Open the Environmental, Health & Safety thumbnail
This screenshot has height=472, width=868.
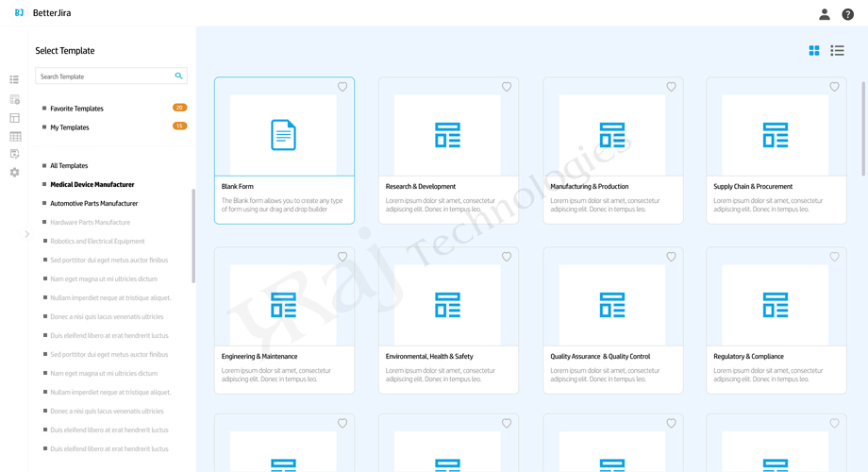coord(447,305)
